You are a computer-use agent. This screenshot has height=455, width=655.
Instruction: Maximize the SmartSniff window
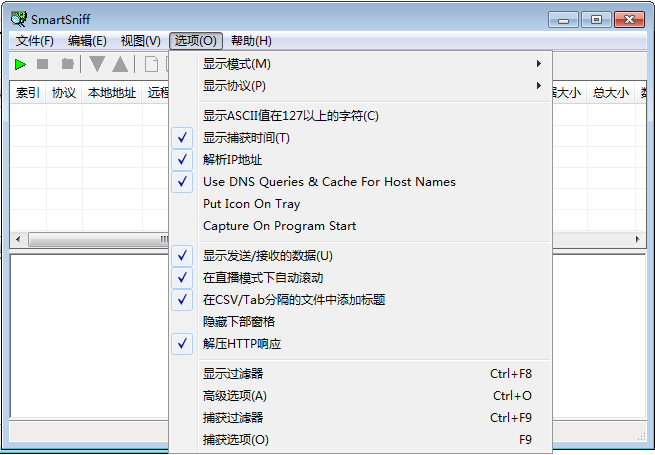pos(596,20)
